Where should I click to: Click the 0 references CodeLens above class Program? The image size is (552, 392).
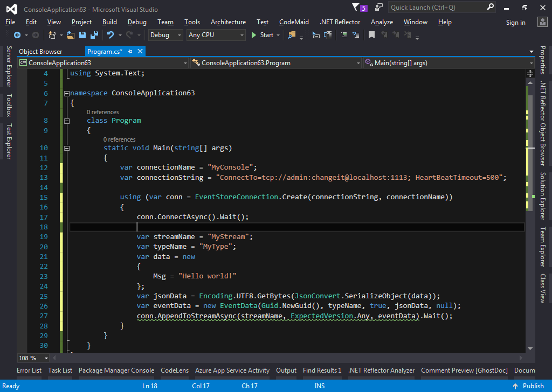point(103,112)
